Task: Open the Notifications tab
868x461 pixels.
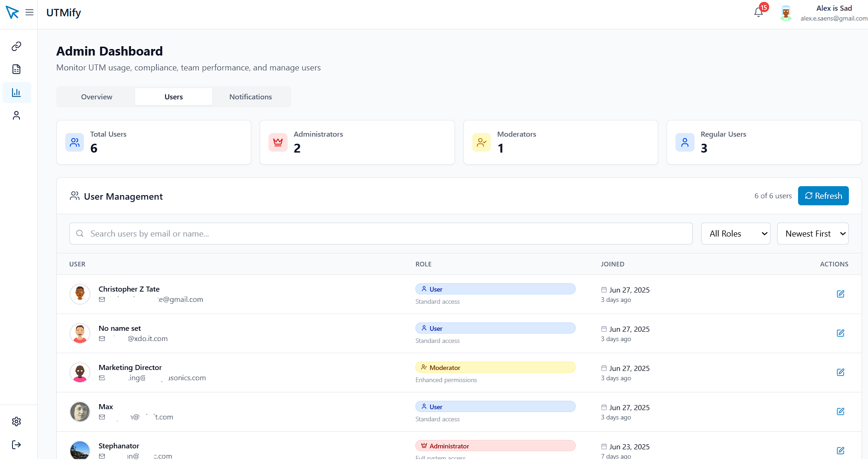Action: pos(250,97)
